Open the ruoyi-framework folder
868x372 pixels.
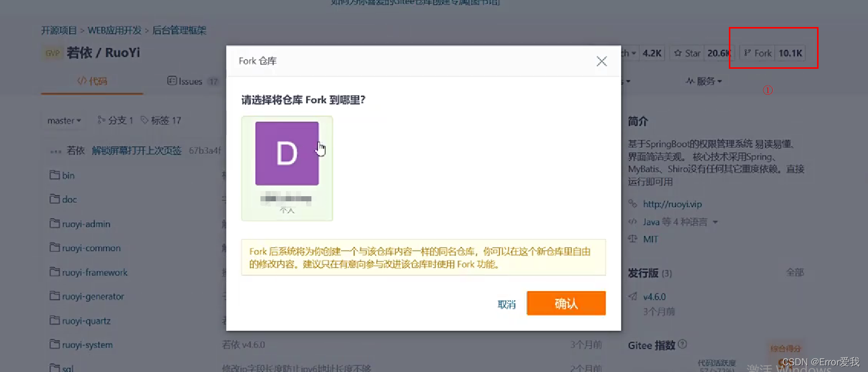[95, 273]
